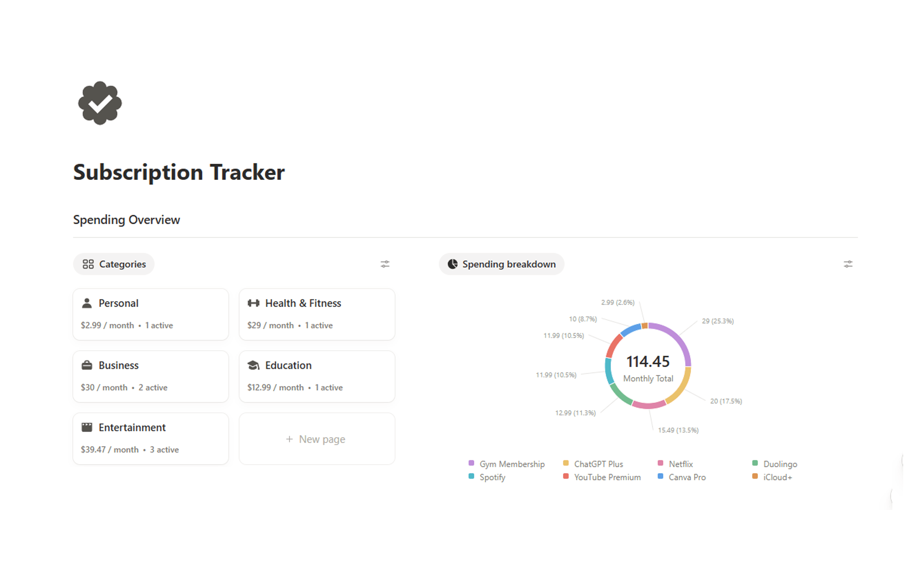Open the Business category card
Image resolution: width=924 pixels, height=572 pixels.
151,376
